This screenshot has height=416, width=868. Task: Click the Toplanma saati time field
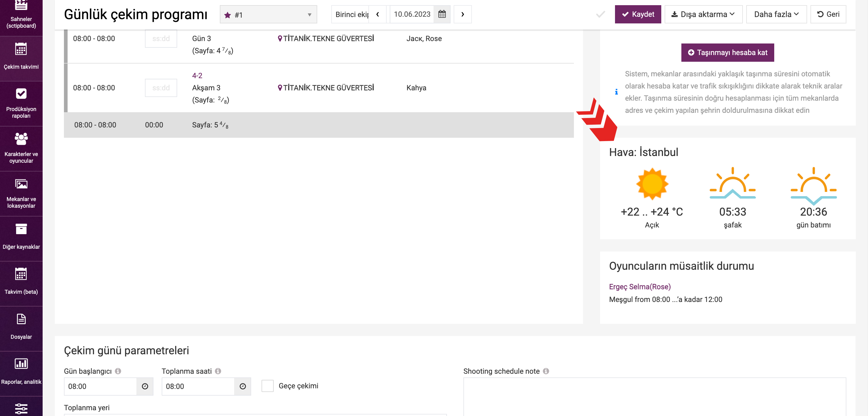(198, 387)
